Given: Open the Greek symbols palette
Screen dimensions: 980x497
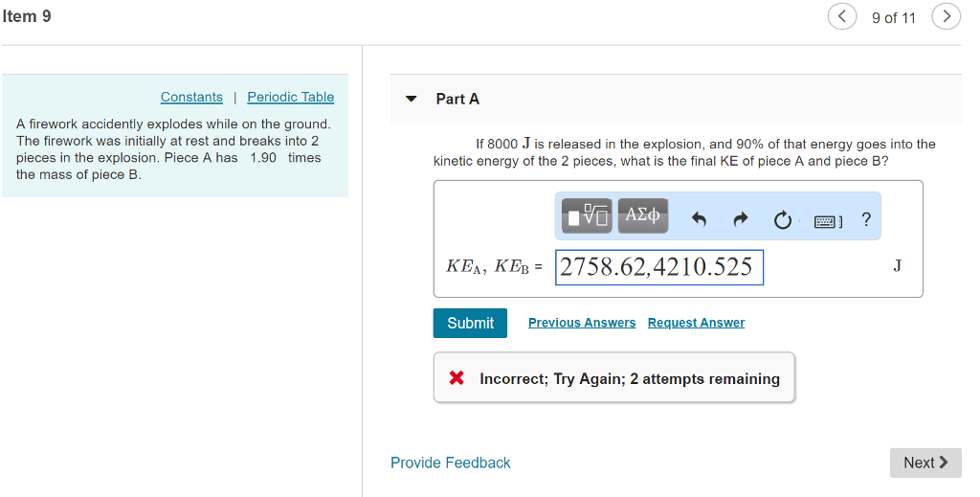Looking at the screenshot, I should coord(642,215).
